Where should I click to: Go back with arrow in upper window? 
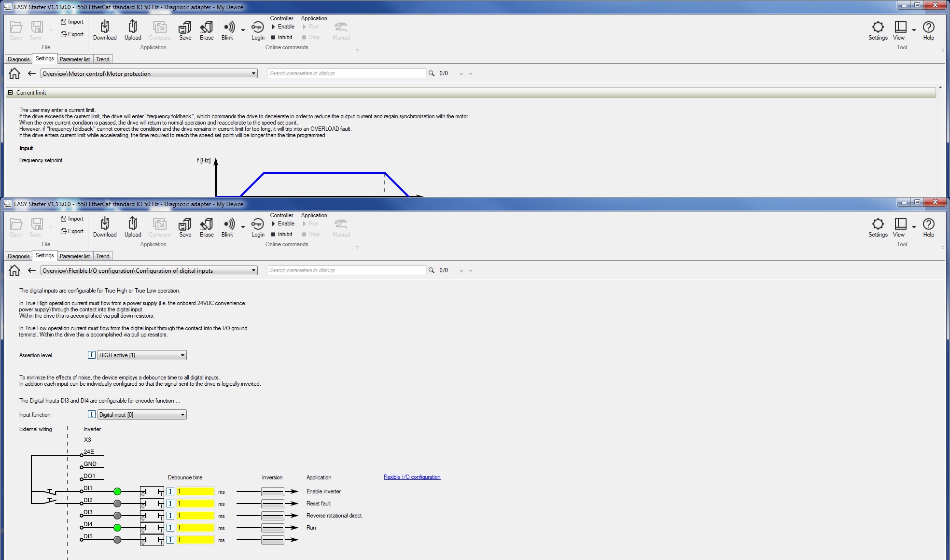pos(32,73)
